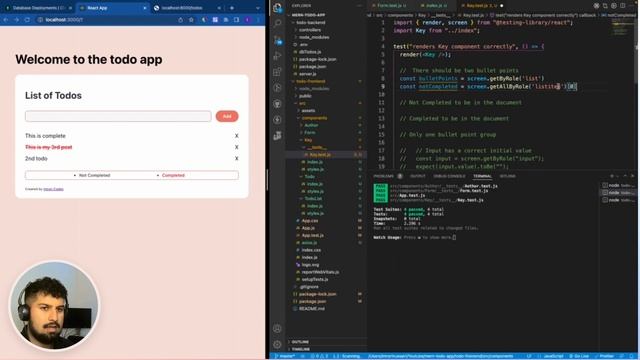
Task: Open DEBUG CONSOLE panel tab
Action: [449, 176]
